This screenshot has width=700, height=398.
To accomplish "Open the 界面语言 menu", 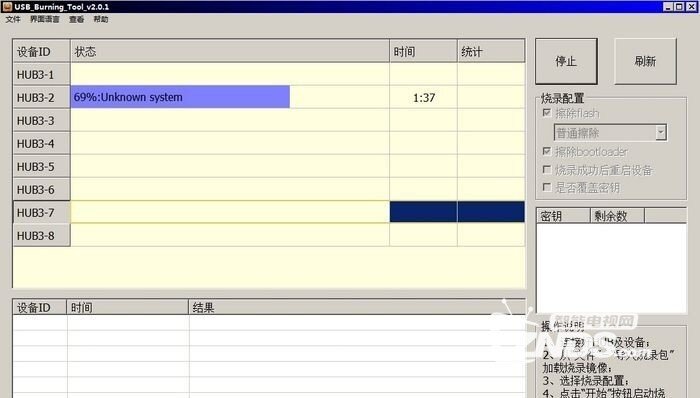I will [45, 19].
